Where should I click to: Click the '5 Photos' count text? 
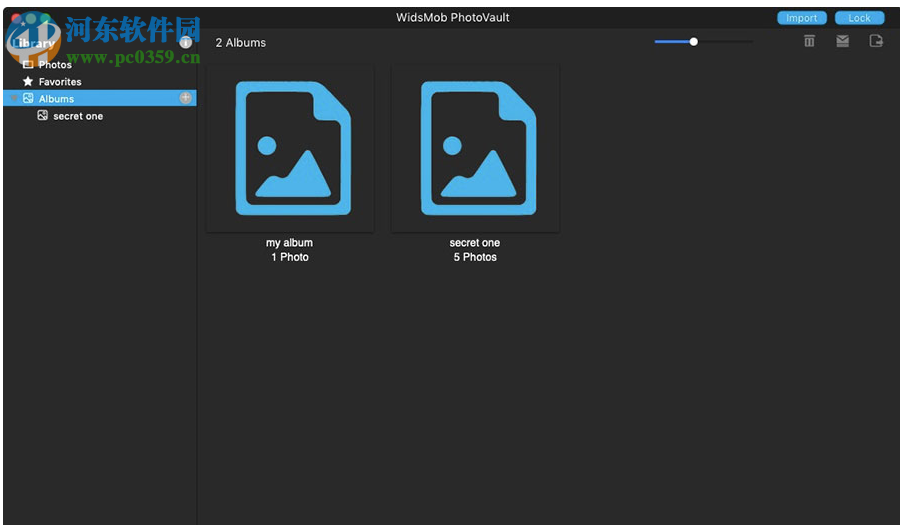pos(475,257)
